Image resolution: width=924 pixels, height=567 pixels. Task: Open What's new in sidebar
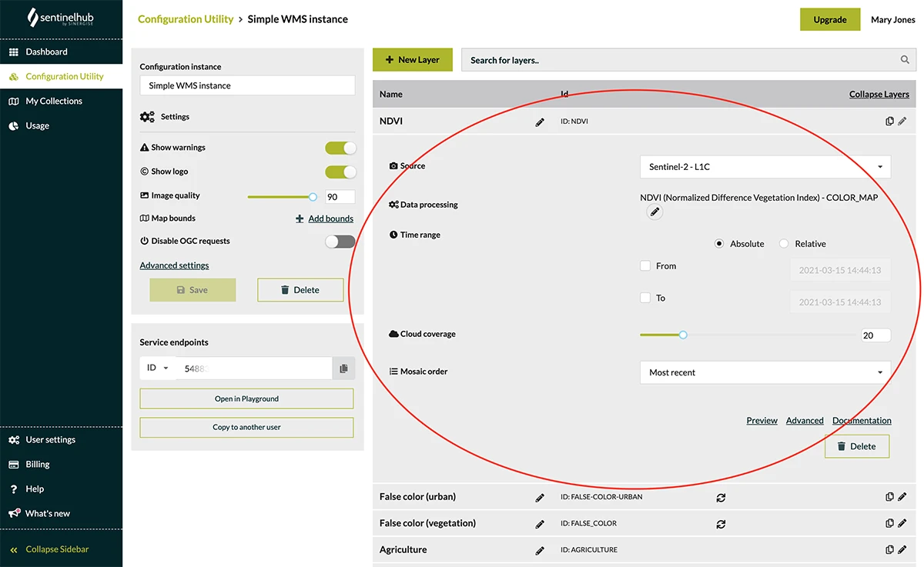[48, 513]
